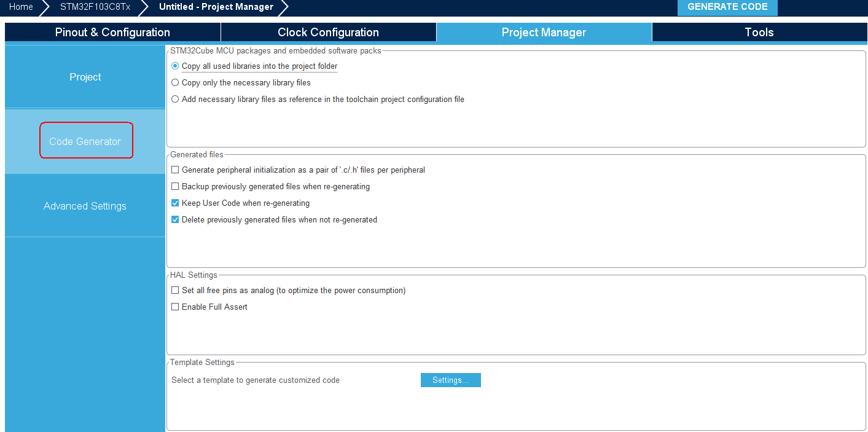Switch to Pinout & Configuration tab
This screenshot has height=432, width=868.
tap(112, 33)
